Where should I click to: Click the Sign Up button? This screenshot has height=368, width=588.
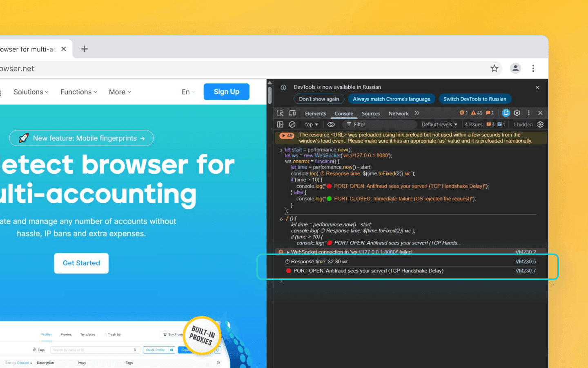coord(227,92)
